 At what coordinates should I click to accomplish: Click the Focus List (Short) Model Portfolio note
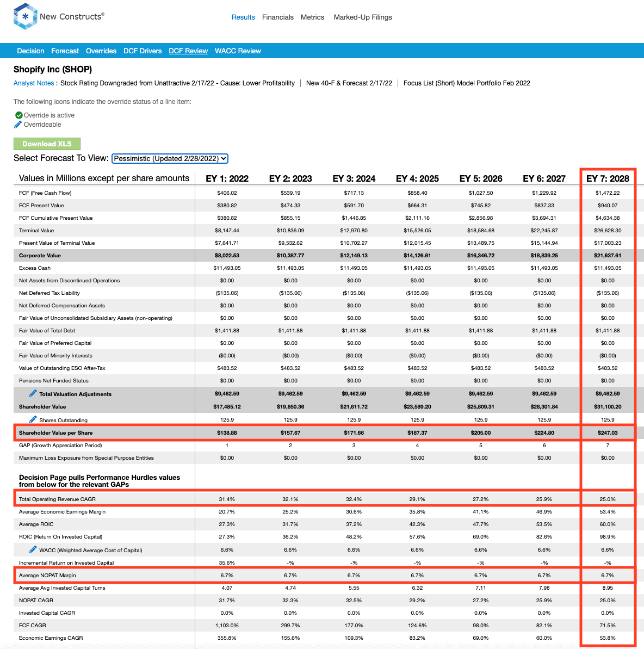pos(467,83)
